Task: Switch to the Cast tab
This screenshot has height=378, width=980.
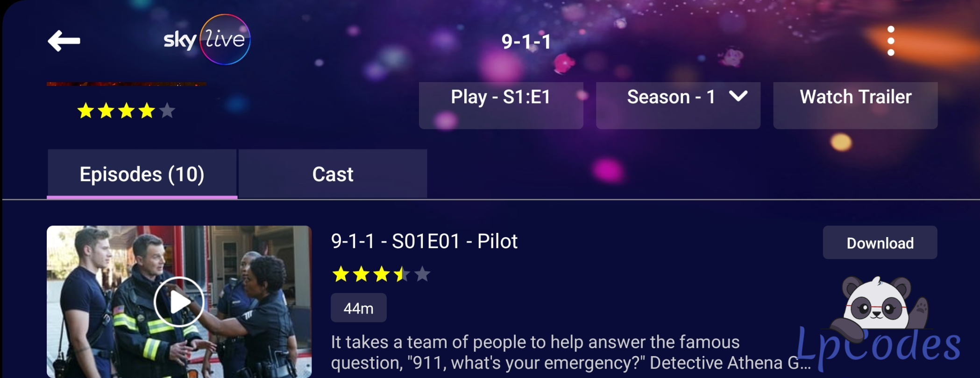Action: 333,174
